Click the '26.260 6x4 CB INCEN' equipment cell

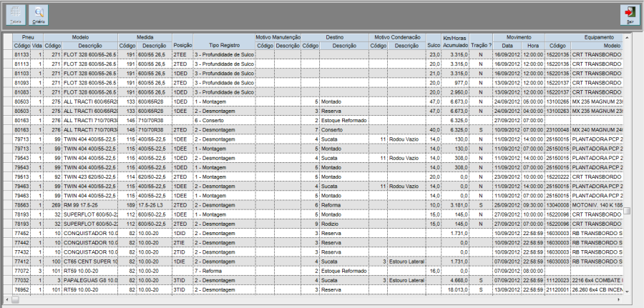[596, 290]
